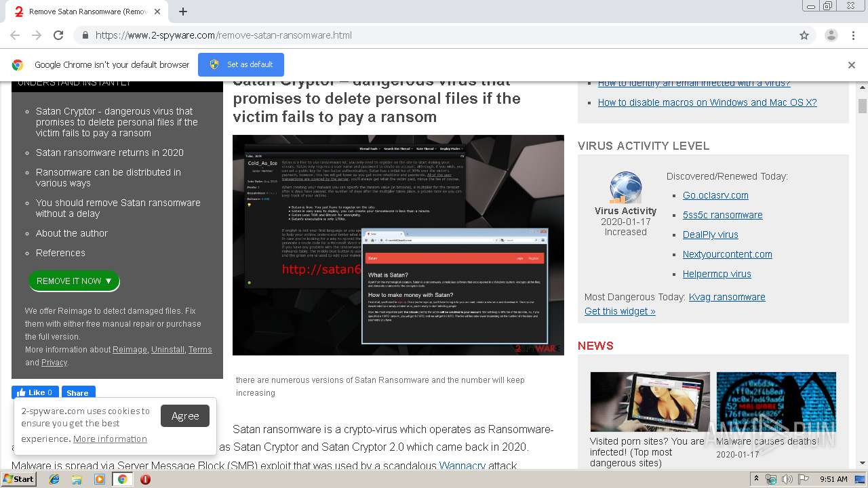Open Nextyourcontent.com link

coord(728,254)
